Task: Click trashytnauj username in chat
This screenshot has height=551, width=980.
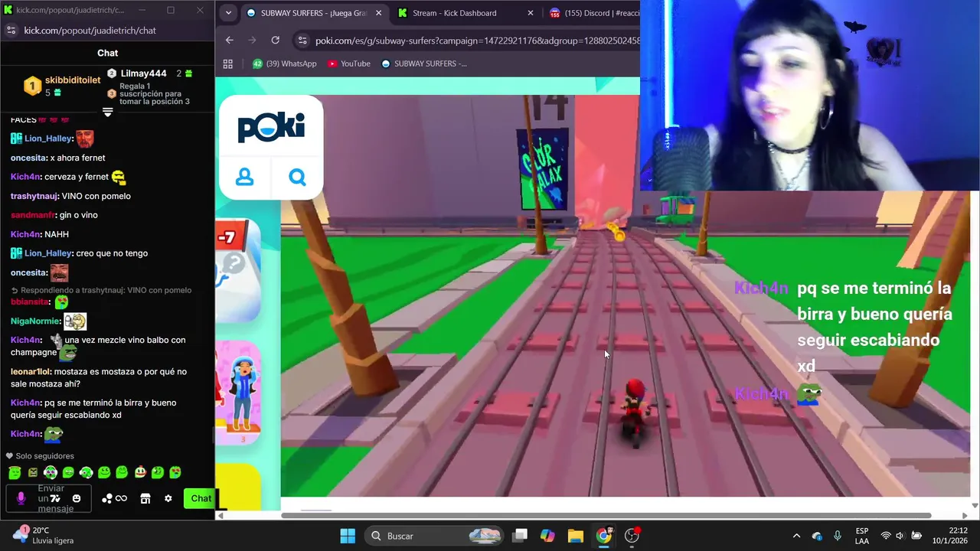Action: tap(34, 196)
